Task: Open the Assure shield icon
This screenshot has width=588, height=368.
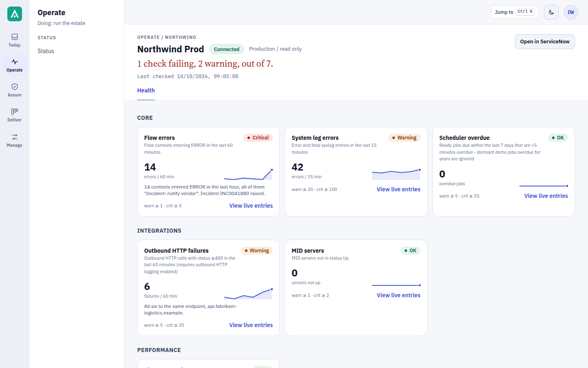Action: (15, 87)
